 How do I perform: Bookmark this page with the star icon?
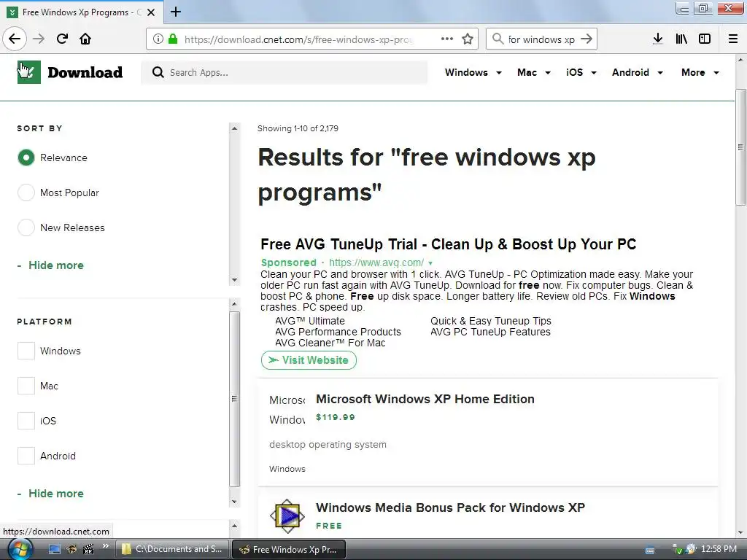[468, 39]
